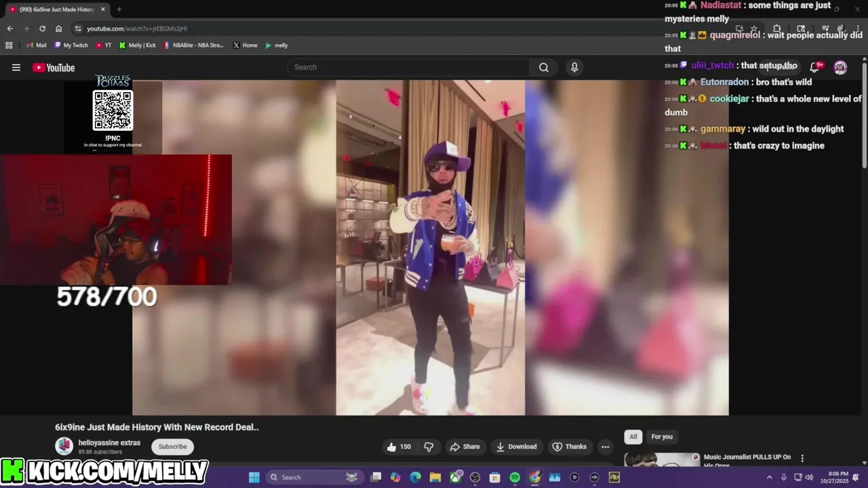
Task: Click the browser home icon
Action: point(58,28)
